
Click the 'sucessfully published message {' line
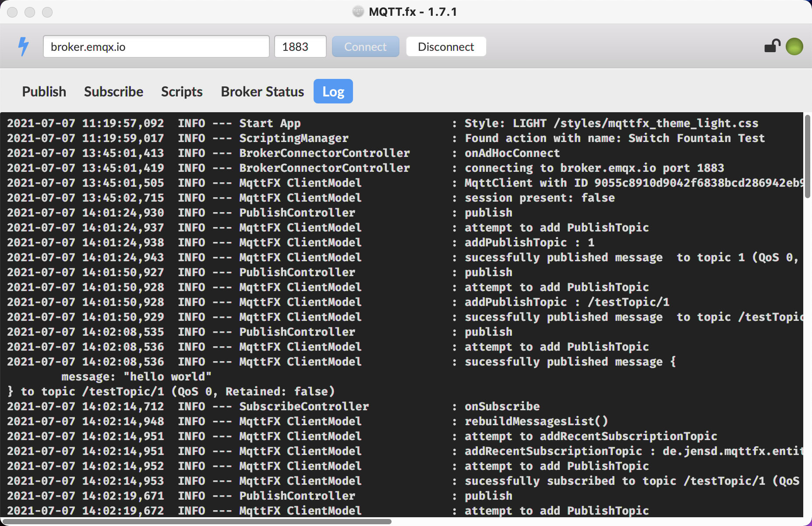[x=570, y=362]
